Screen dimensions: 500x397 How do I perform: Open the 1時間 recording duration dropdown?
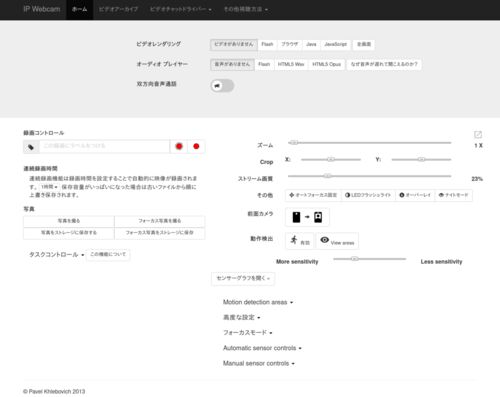click(49, 187)
